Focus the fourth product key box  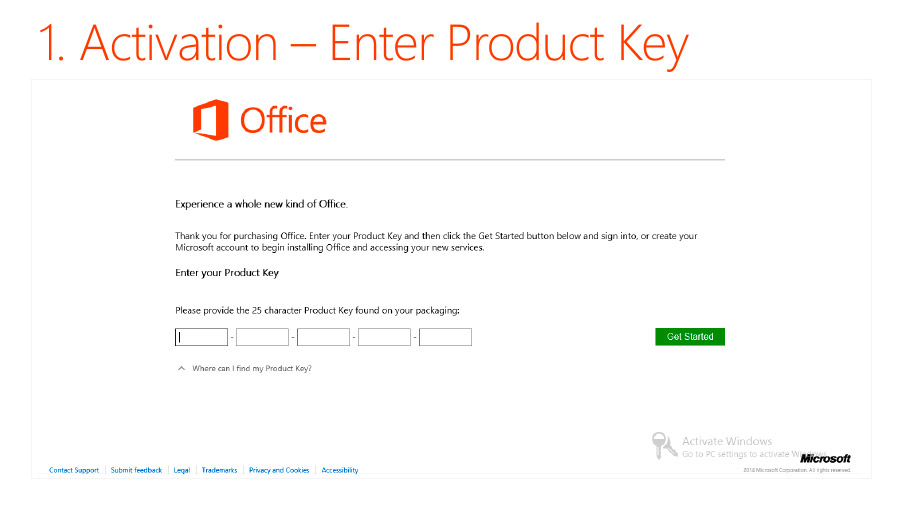385,337
